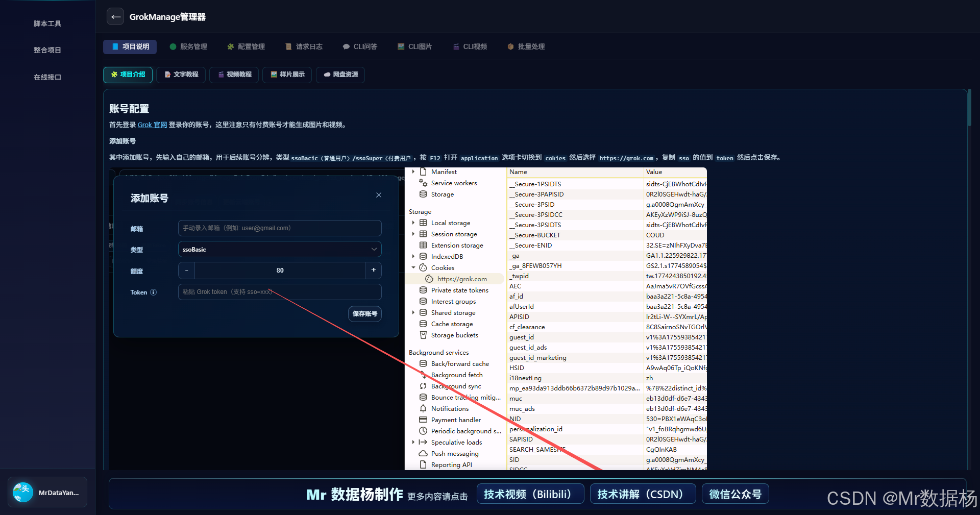Expand the Local storage arrow in DevTools image
Viewport: 980px width, 515px height.
[x=413, y=223]
